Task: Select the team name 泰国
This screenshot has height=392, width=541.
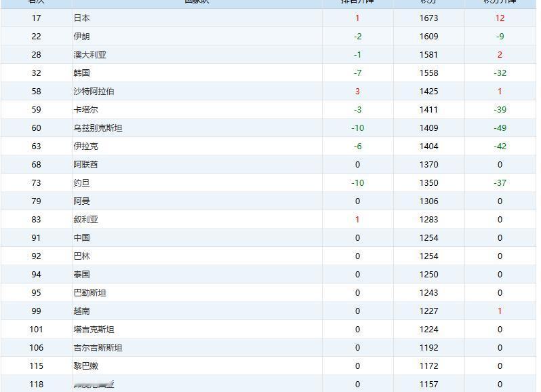Action: click(81, 274)
